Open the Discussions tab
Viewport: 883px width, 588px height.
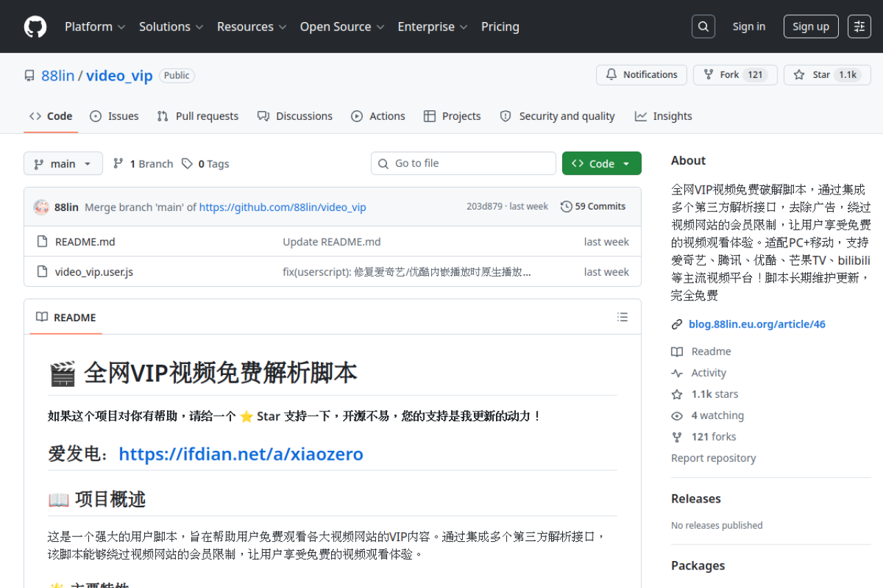pos(295,116)
